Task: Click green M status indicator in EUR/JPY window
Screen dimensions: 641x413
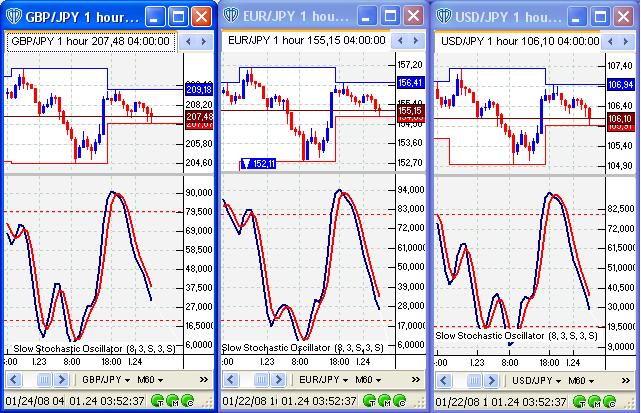Action: tap(385, 401)
